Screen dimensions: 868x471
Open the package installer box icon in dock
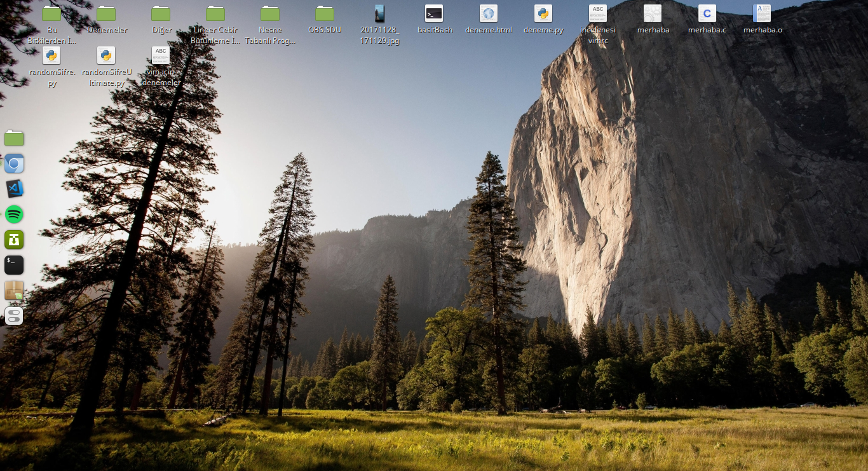click(x=14, y=290)
